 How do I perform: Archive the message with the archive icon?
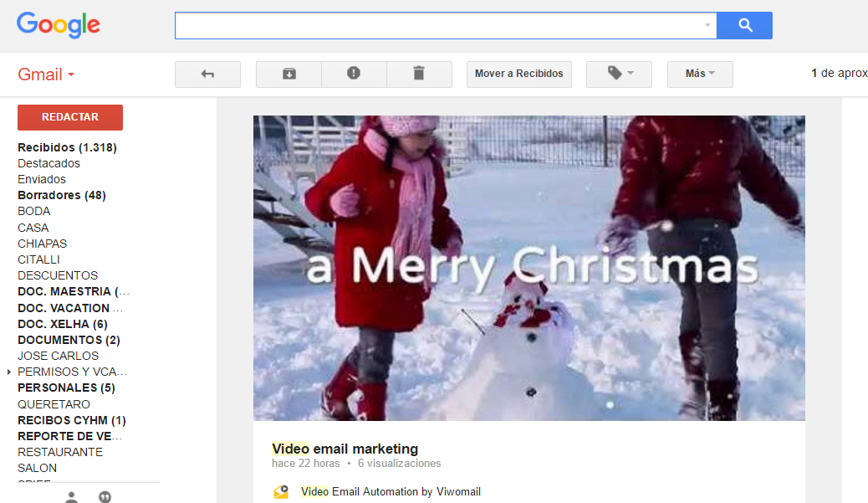pyautogui.click(x=289, y=74)
